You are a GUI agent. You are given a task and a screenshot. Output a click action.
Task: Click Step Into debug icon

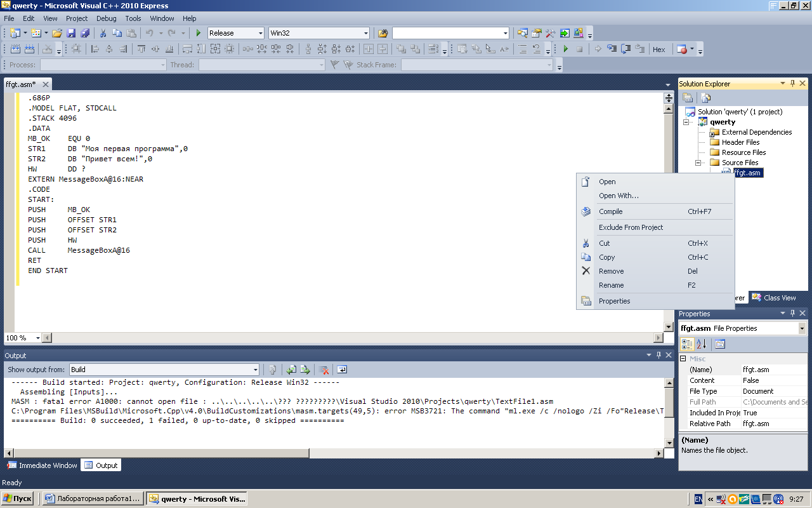tap(612, 49)
